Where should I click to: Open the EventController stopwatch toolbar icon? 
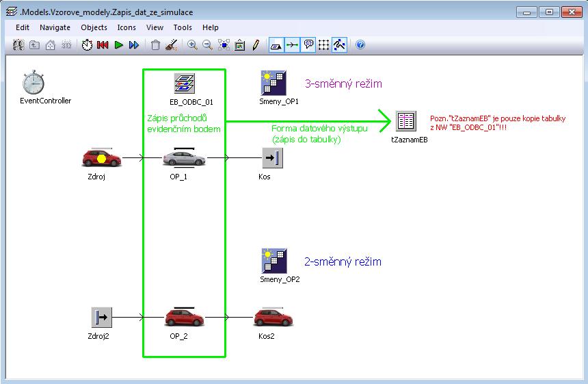[87, 45]
